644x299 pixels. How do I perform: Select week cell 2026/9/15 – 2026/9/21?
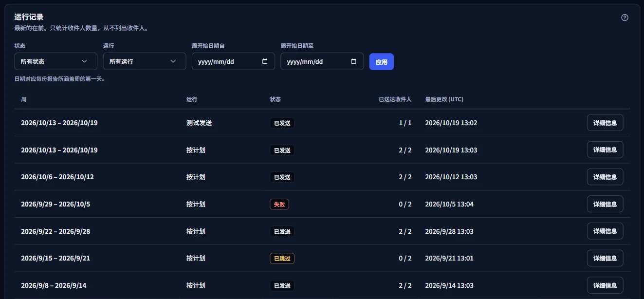pos(55,258)
